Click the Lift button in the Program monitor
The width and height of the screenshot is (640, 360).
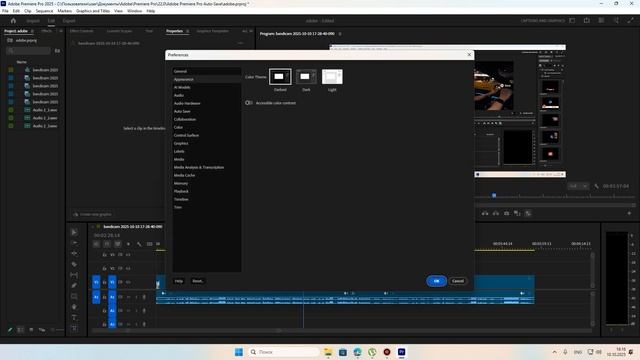tap(485, 213)
